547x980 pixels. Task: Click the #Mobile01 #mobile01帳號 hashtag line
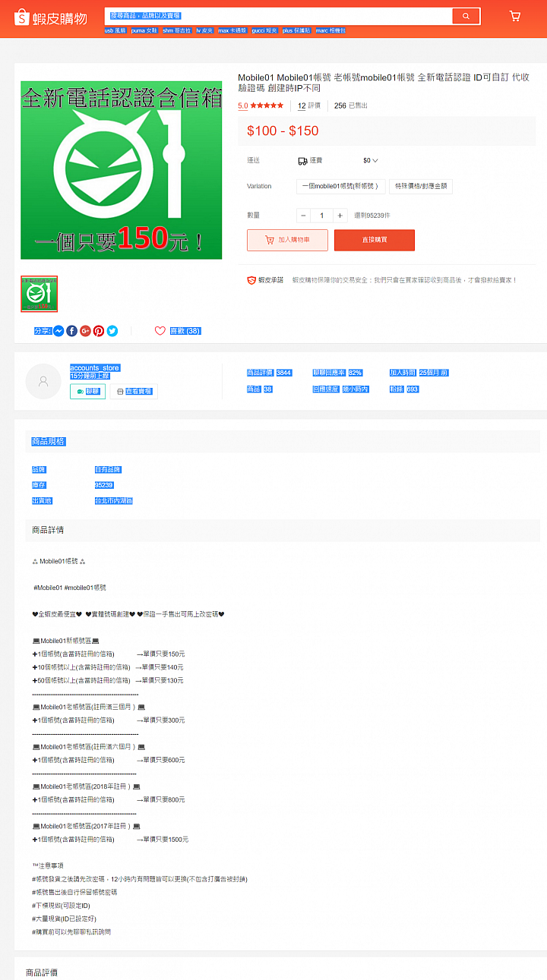pos(70,588)
